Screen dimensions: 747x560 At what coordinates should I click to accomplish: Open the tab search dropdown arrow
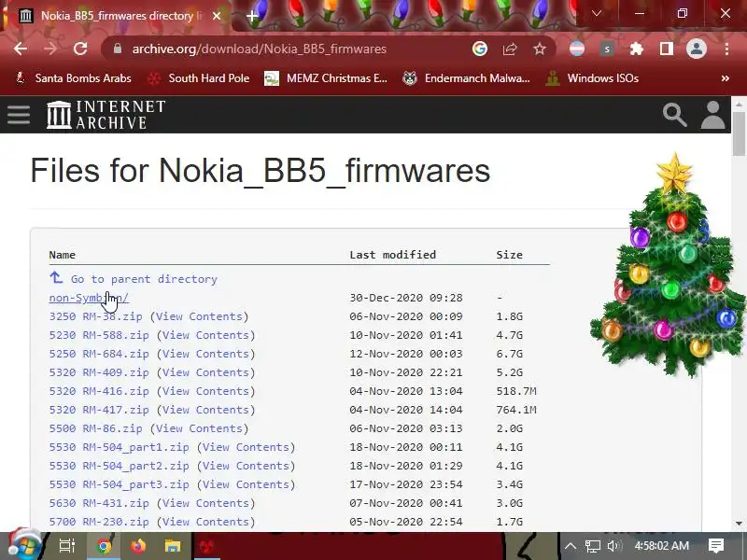(597, 13)
